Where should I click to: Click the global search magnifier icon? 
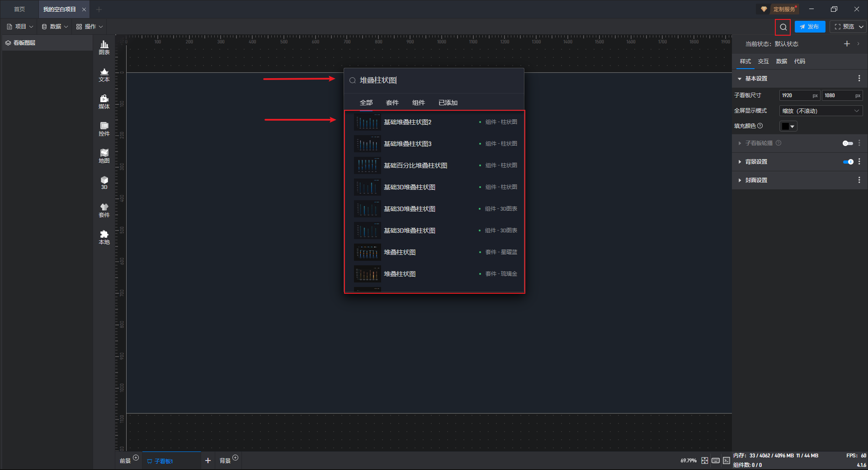tap(783, 27)
